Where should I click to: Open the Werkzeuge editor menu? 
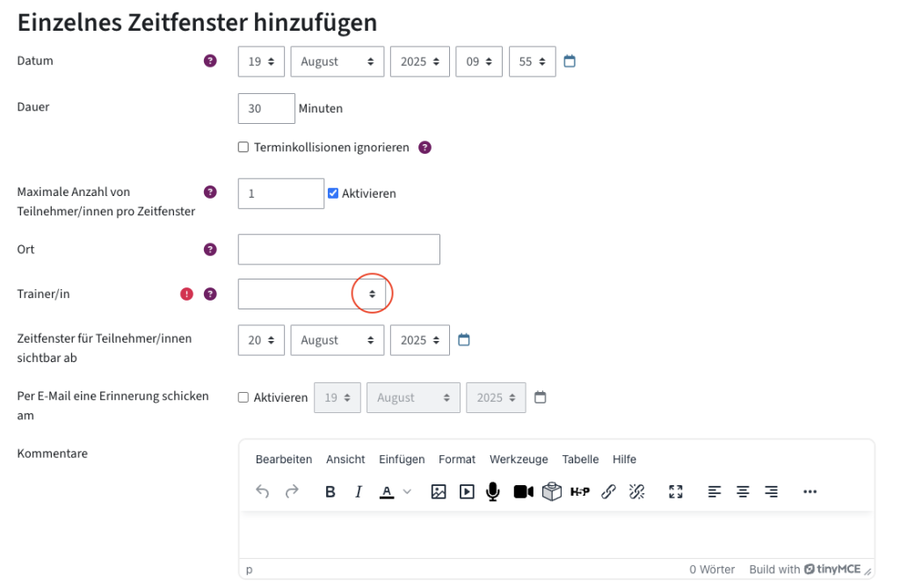point(519,460)
